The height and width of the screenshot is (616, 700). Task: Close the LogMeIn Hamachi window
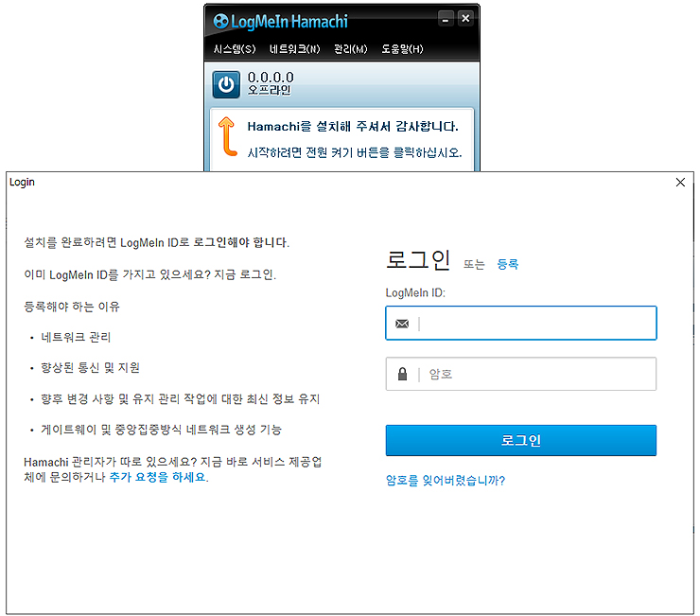tap(465, 19)
